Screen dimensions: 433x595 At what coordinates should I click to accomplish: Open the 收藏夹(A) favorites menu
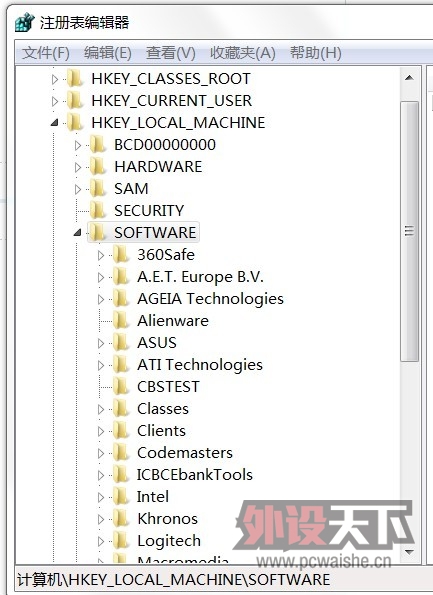pyautogui.click(x=243, y=53)
